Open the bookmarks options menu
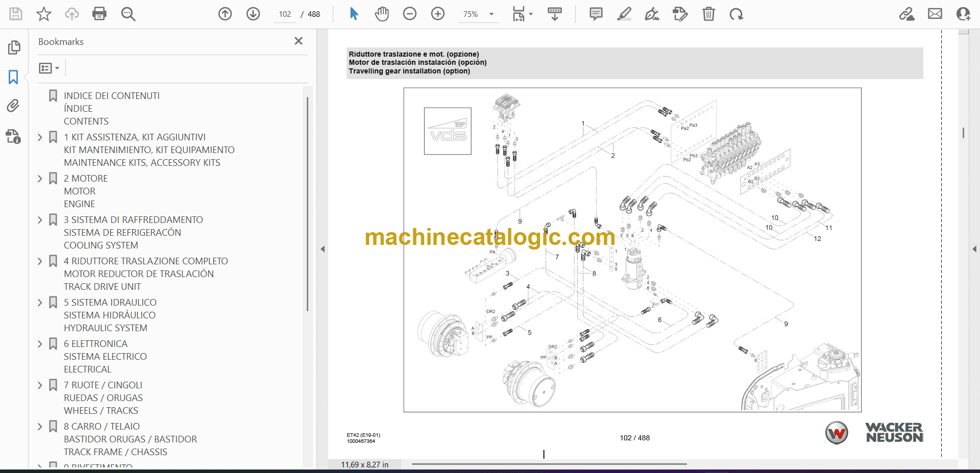This screenshot has height=473, width=980. 49,68
